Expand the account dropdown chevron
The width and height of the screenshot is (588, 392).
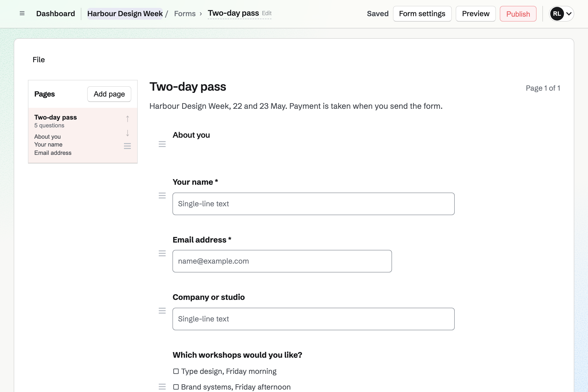click(x=569, y=14)
